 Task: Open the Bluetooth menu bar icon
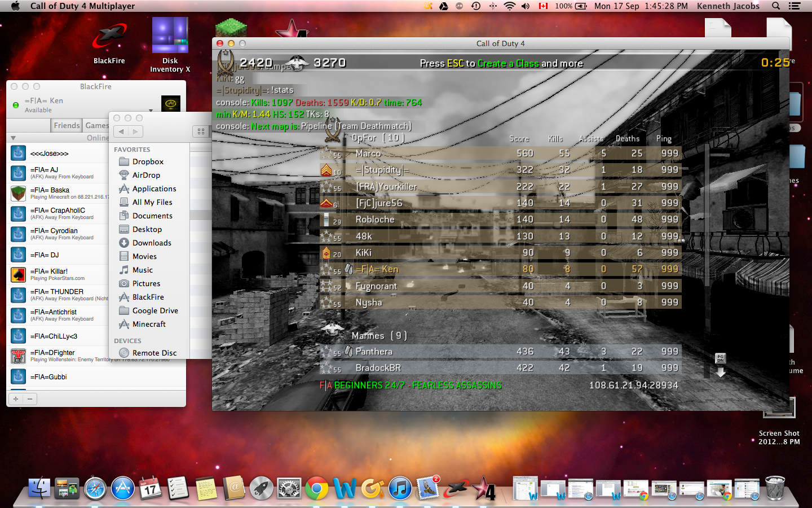tap(493, 6)
